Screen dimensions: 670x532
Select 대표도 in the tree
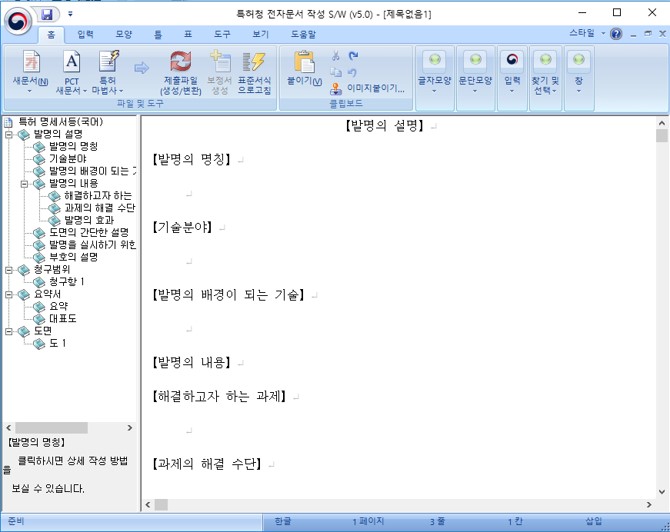pyautogui.click(x=62, y=319)
